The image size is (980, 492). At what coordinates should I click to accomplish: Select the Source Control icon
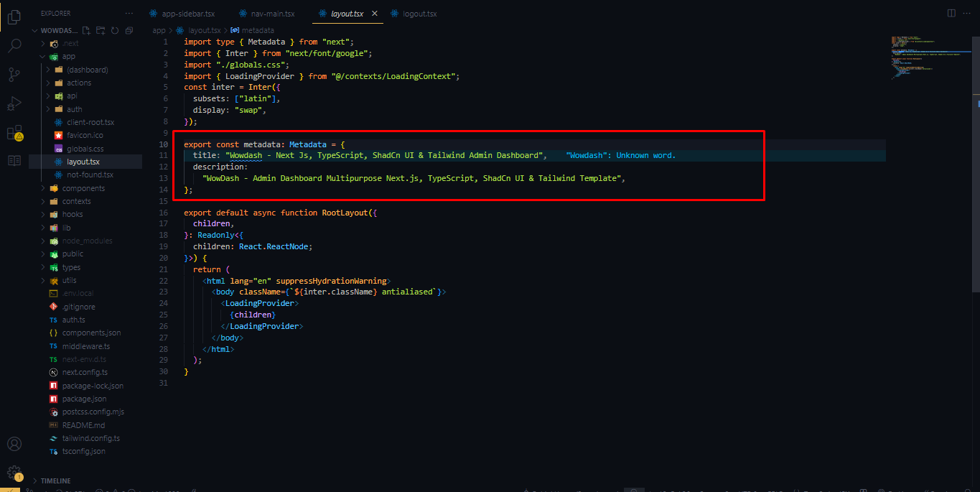pyautogui.click(x=14, y=74)
